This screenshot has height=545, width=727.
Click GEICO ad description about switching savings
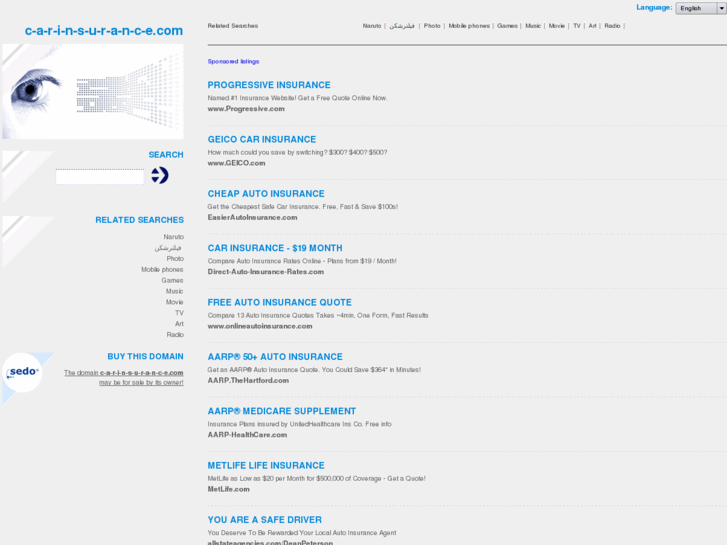click(x=297, y=152)
